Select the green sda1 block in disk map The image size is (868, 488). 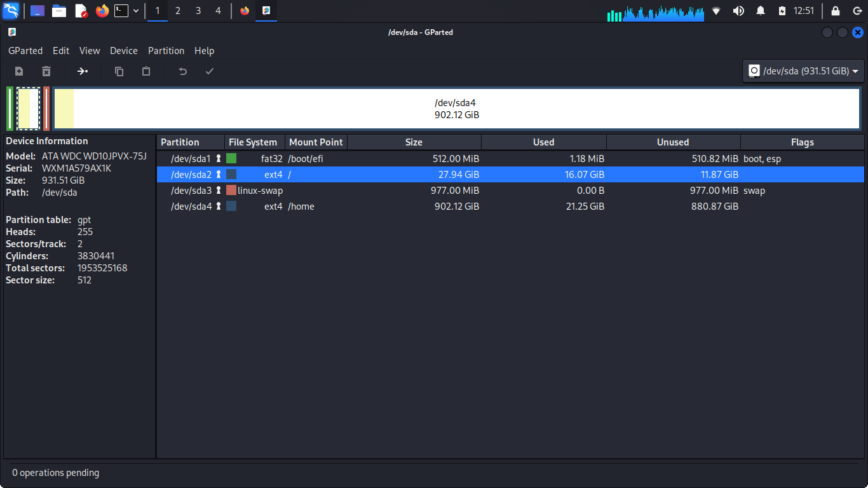[10, 109]
